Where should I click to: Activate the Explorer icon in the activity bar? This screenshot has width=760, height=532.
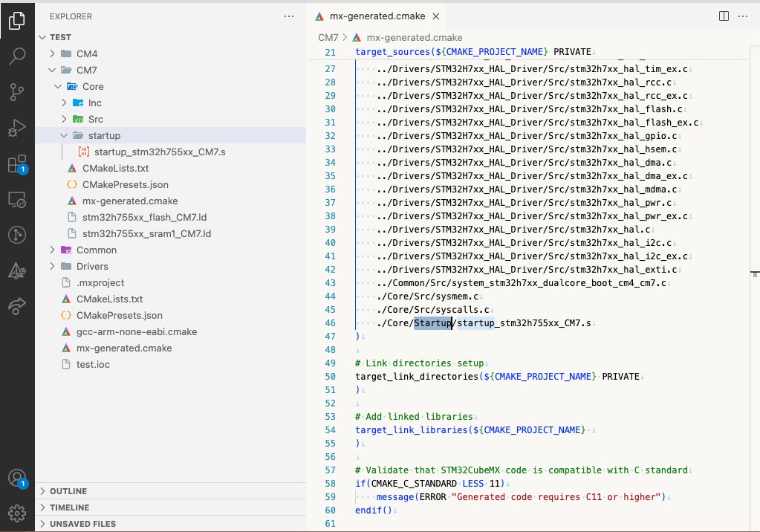(x=18, y=22)
